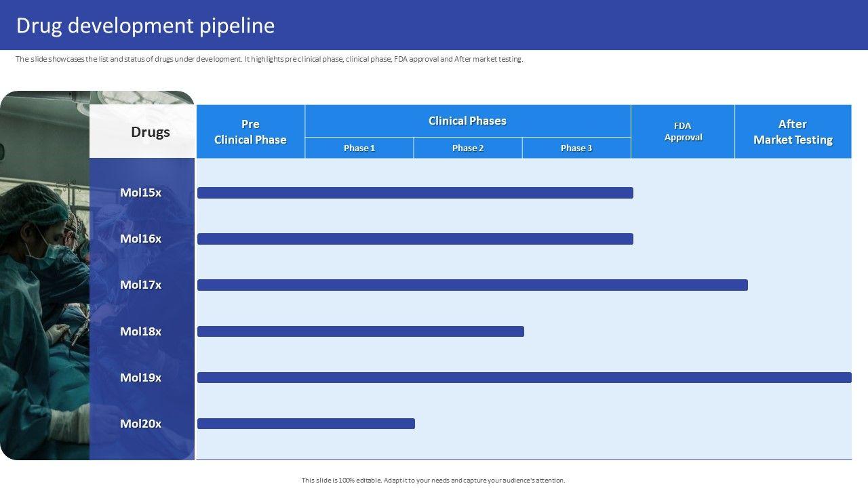Select the Mol20x shortest progress bar
Screen dimensions: 868x488
click(x=306, y=424)
